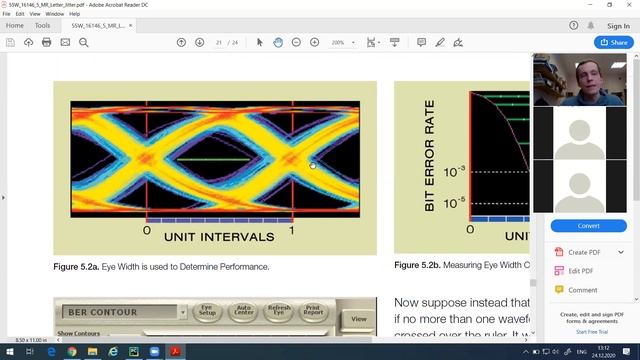Open the Create PDF tool

tap(584, 252)
